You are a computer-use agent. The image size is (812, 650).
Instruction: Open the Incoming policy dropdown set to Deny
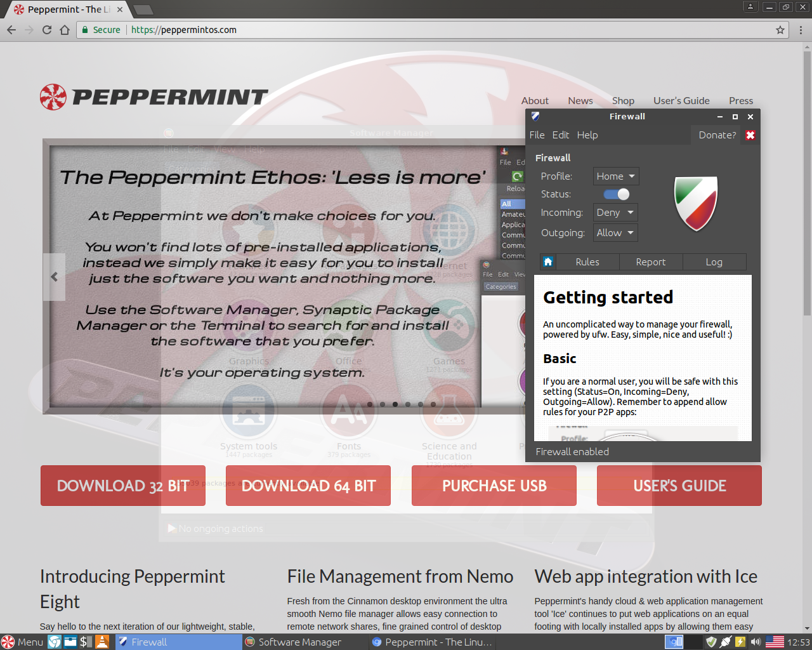615,213
